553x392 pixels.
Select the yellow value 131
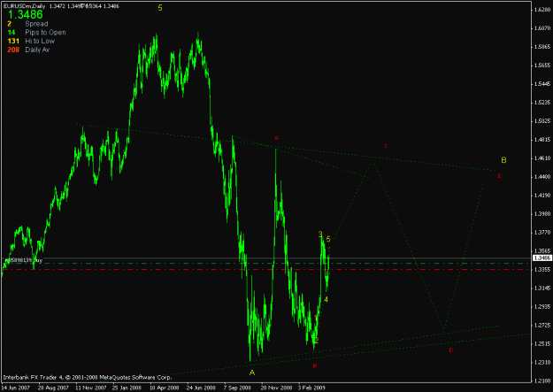13,41
